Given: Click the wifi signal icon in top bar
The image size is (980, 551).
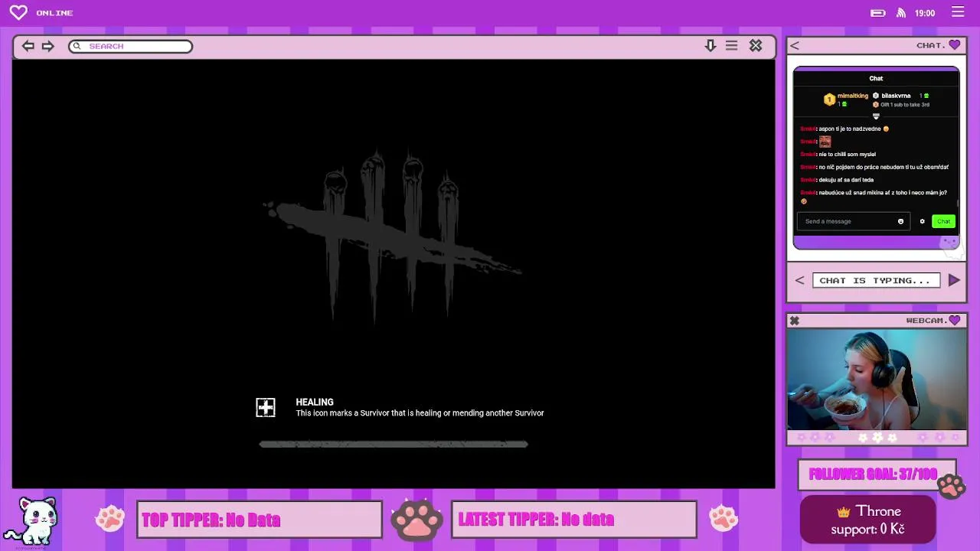Looking at the screenshot, I should [901, 13].
